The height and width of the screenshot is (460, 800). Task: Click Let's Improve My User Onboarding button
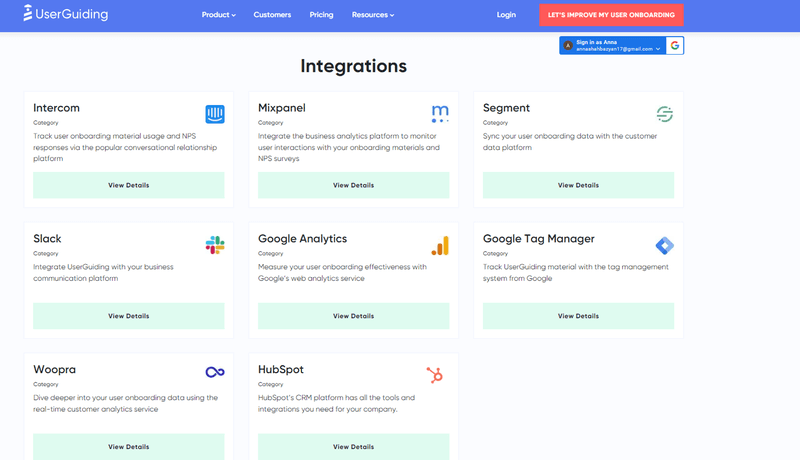pos(611,15)
